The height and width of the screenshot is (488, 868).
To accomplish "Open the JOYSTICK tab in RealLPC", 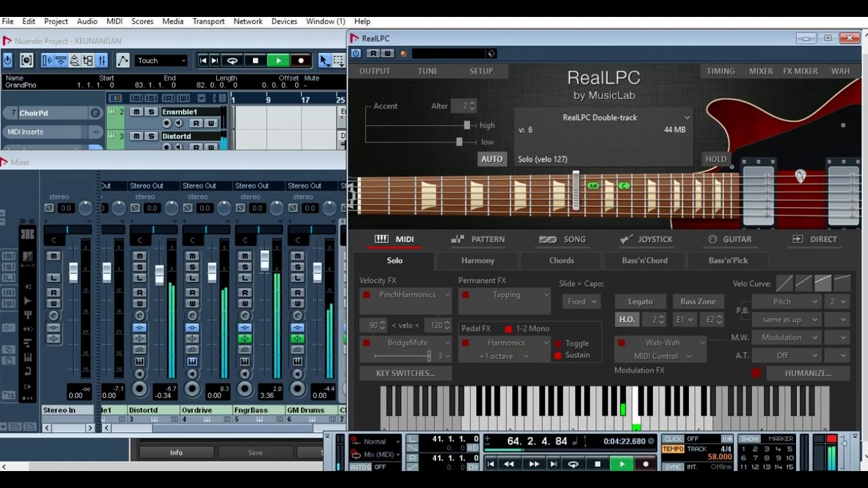I will pos(646,239).
